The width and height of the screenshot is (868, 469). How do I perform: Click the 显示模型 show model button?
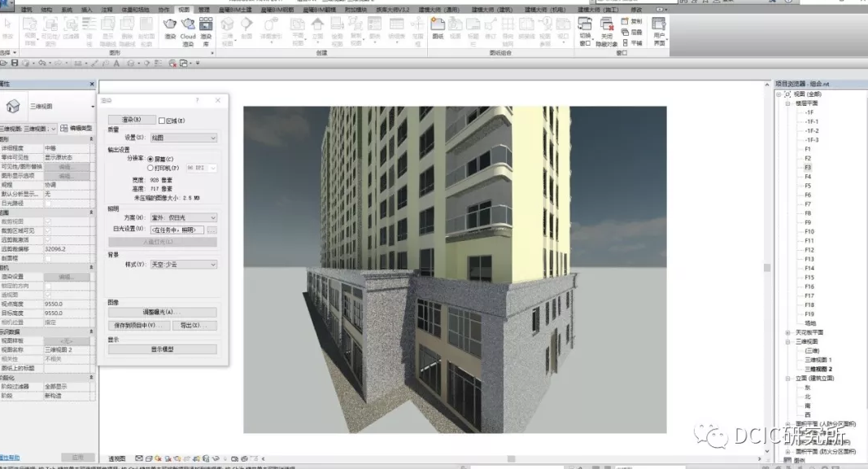point(162,349)
